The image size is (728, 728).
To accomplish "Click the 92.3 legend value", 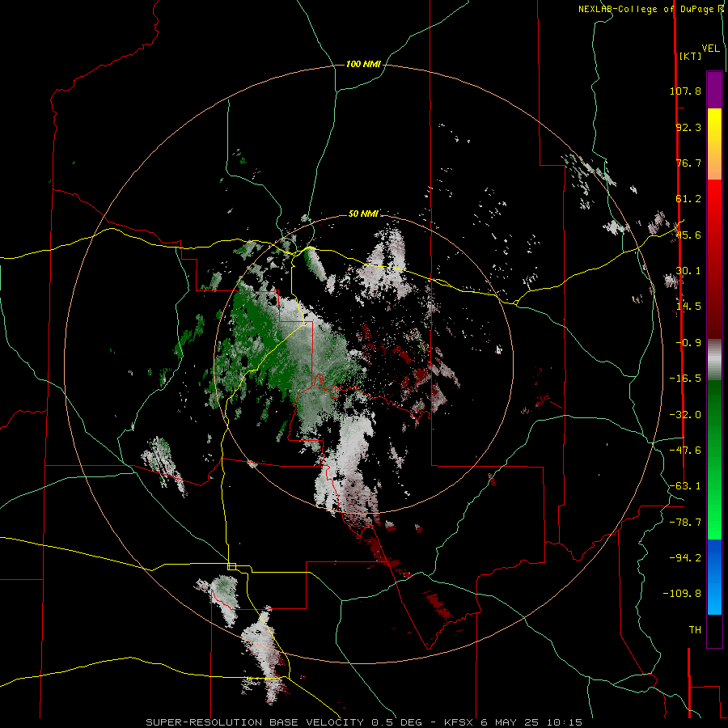I will pyautogui.click(x=688, y=127).
